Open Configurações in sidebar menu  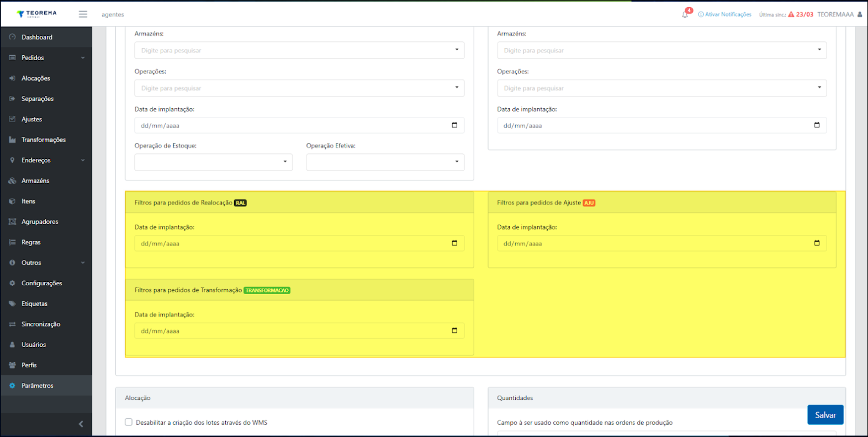41,283
